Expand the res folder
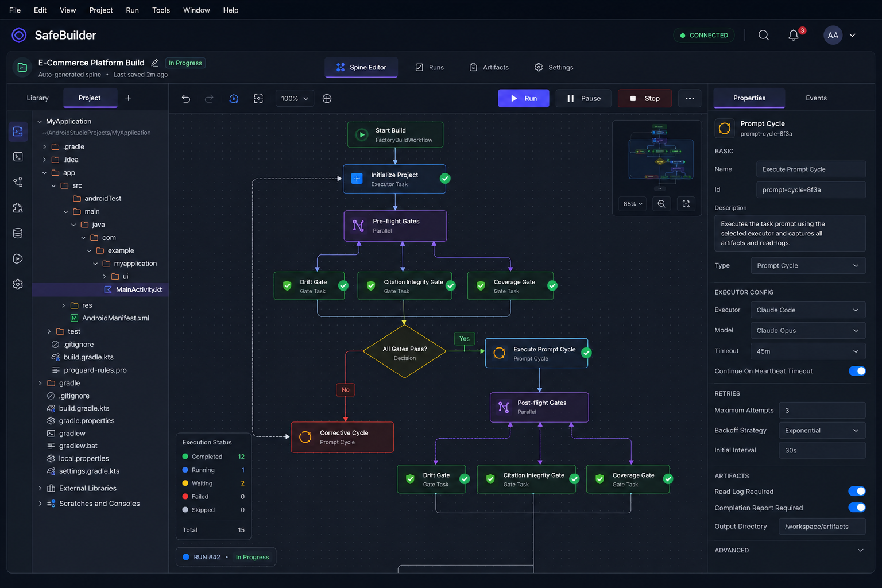The height and width of the screenshot is (588, 882). [63, 305]
